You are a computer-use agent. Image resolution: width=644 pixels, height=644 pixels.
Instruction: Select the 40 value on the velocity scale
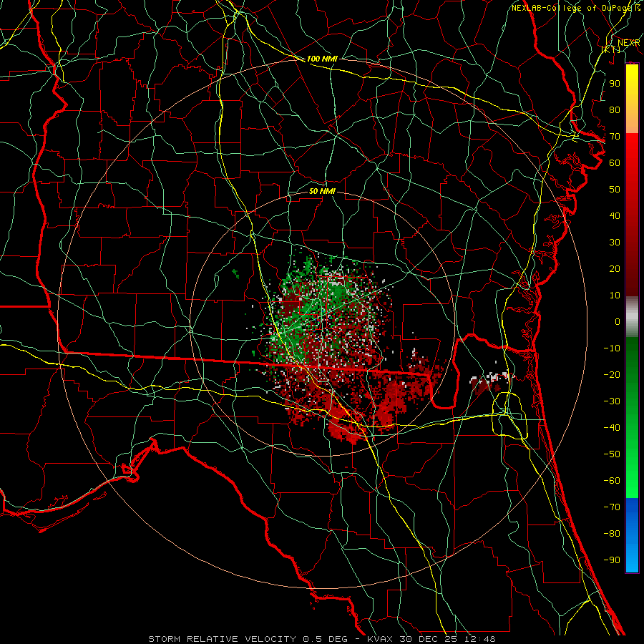[615, 215]
